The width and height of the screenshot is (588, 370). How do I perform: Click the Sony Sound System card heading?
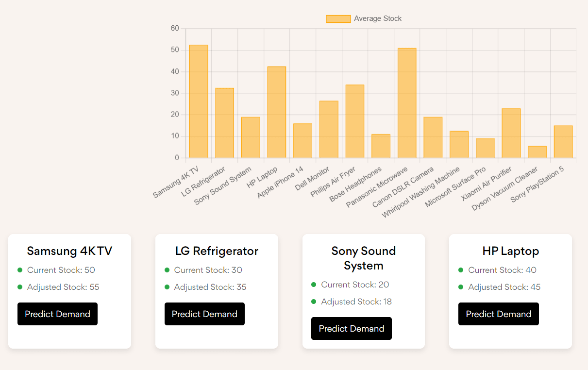click(x=364, y=258)
